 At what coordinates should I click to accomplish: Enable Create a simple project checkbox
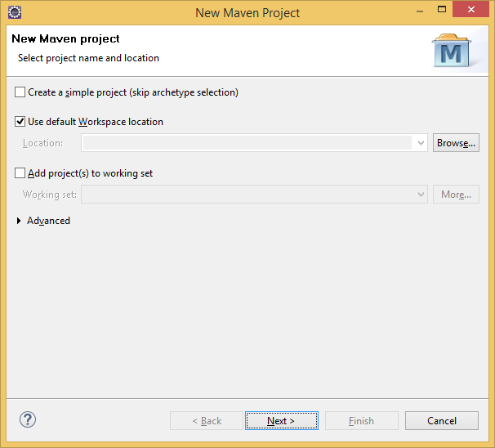(x=20, y=92)
